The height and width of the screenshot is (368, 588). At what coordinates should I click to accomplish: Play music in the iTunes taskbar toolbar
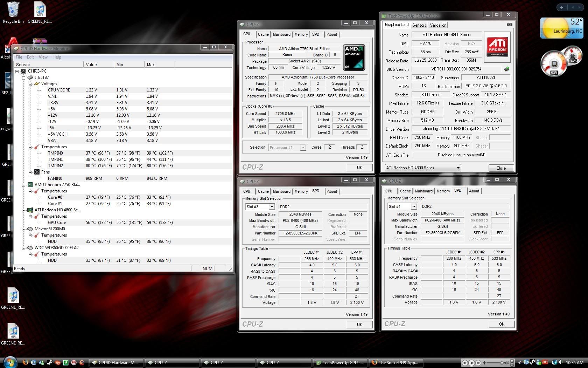471,363
